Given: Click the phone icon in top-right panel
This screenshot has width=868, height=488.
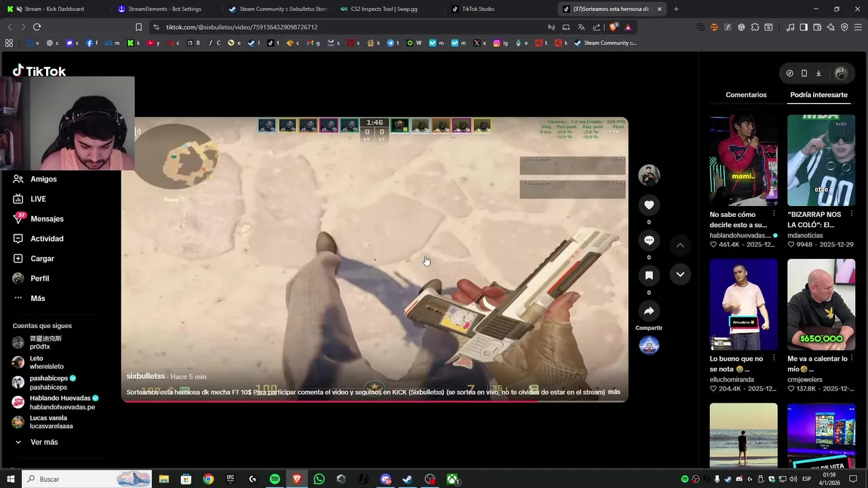Looking at the screenshot, I should pyautogui.click(x=804, y=73).
